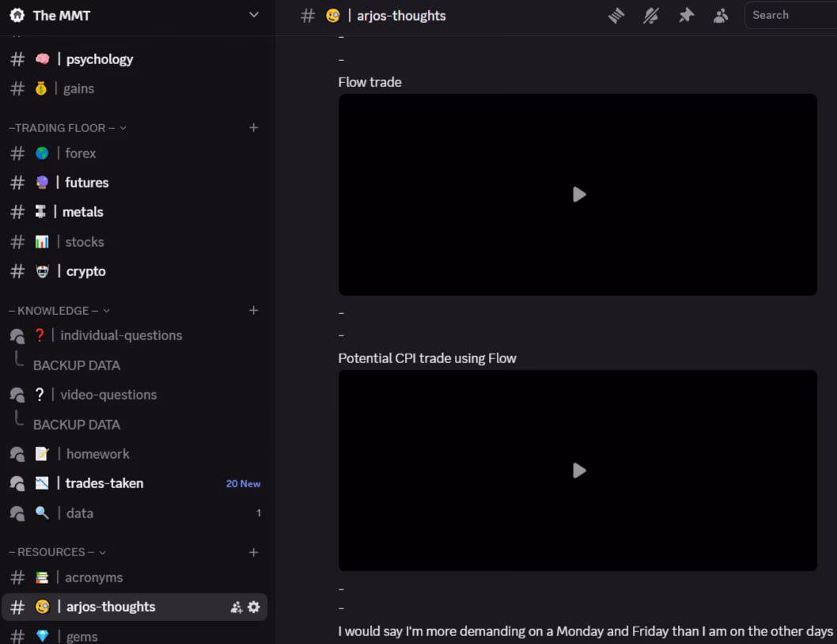837x644 pixels.
Task: Click the plus icon next to RESOURCES
Action: tap(253, 552)
